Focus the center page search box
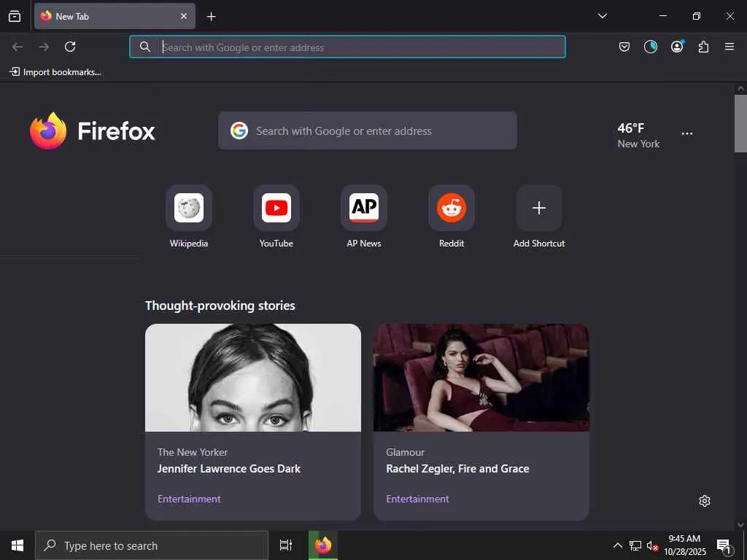The width and height of the screenshot is (747, 560). pos(368,131)
